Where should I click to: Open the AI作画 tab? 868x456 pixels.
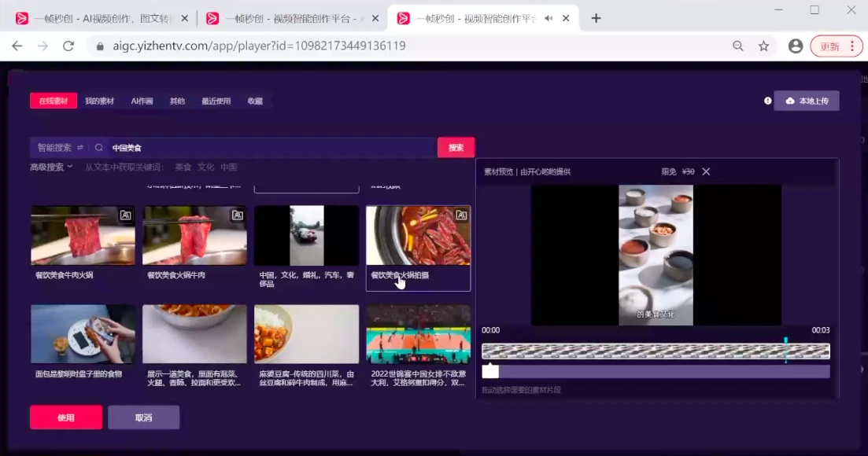[142, 101]
